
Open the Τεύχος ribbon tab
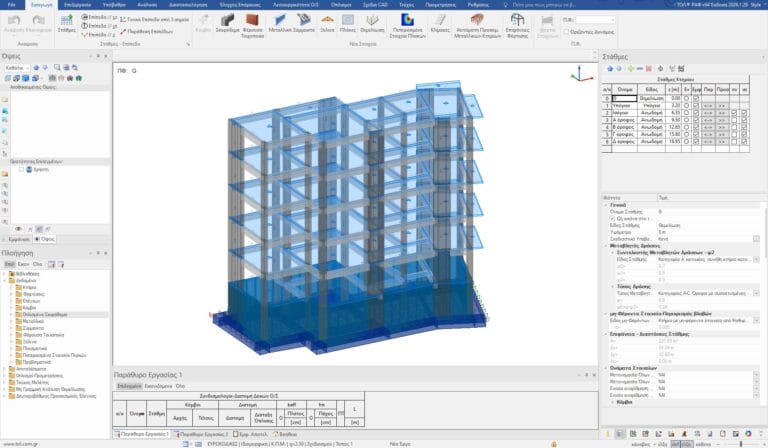pyautogui.click(x=407, y=4)
